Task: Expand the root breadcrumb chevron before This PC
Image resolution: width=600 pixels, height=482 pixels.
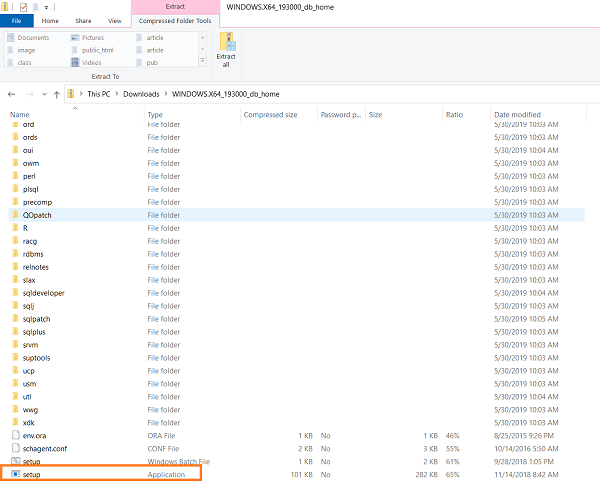Action: click(81, 94)
